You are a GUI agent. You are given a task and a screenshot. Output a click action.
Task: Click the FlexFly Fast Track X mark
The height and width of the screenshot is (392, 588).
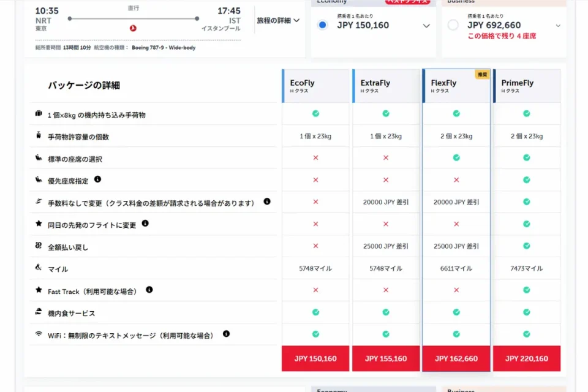click(456, 290)
